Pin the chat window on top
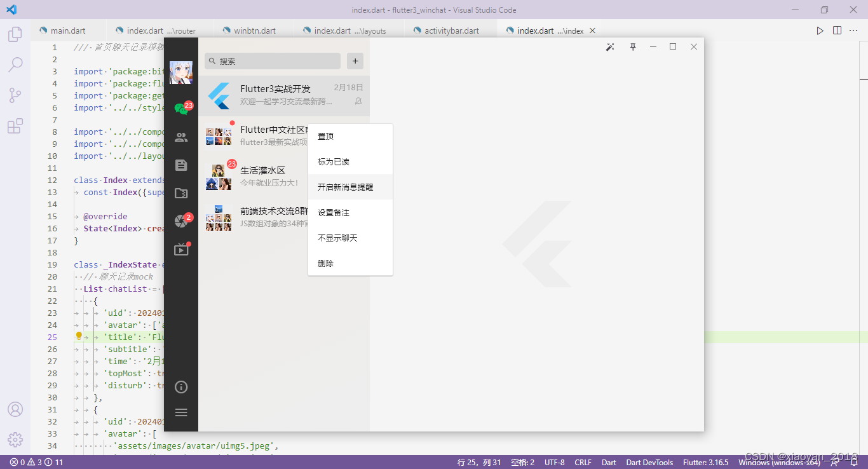 tap(633, 47)
